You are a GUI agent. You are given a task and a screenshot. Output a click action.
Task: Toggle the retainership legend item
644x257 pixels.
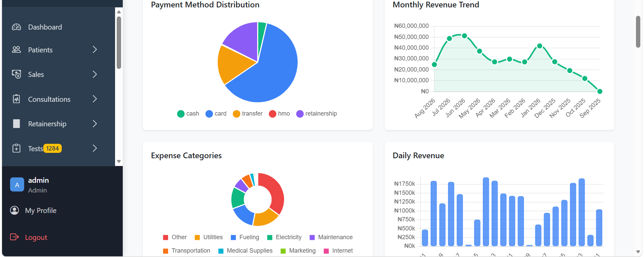point(317,114)
